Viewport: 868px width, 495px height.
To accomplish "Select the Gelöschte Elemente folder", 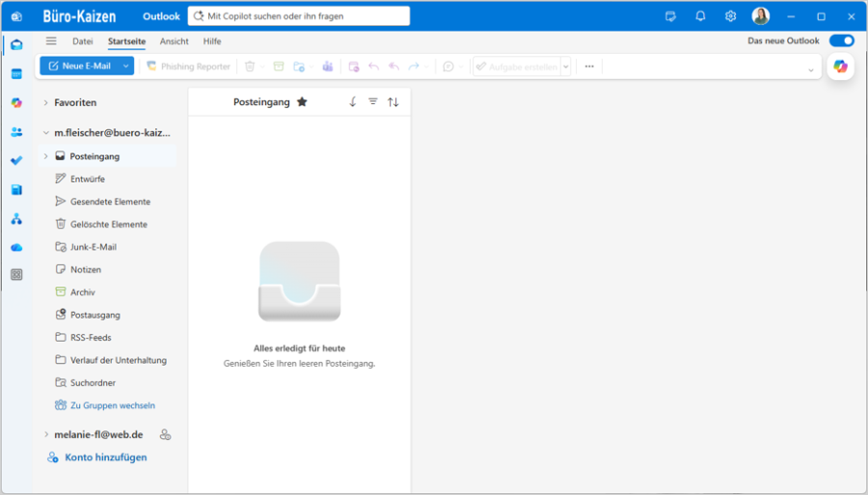I will click(x=107, y=224).
